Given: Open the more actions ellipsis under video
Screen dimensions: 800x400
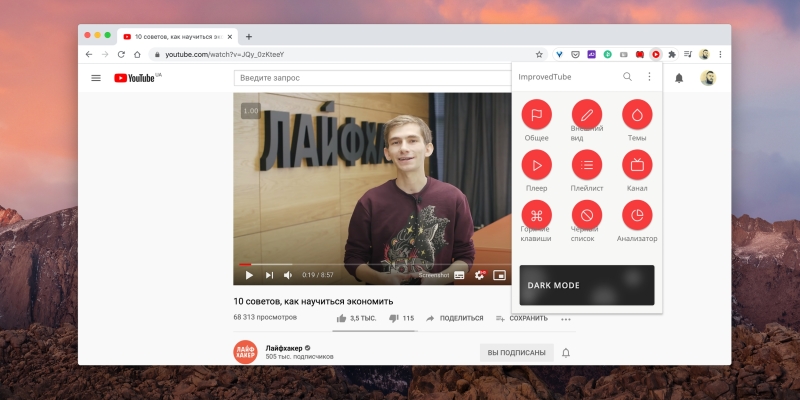Looking at the screenshot, I should (x=565, y=319).
